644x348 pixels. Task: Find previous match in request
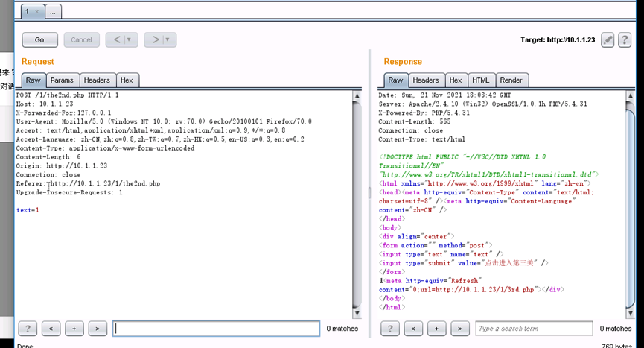click(x=51, y=329)
